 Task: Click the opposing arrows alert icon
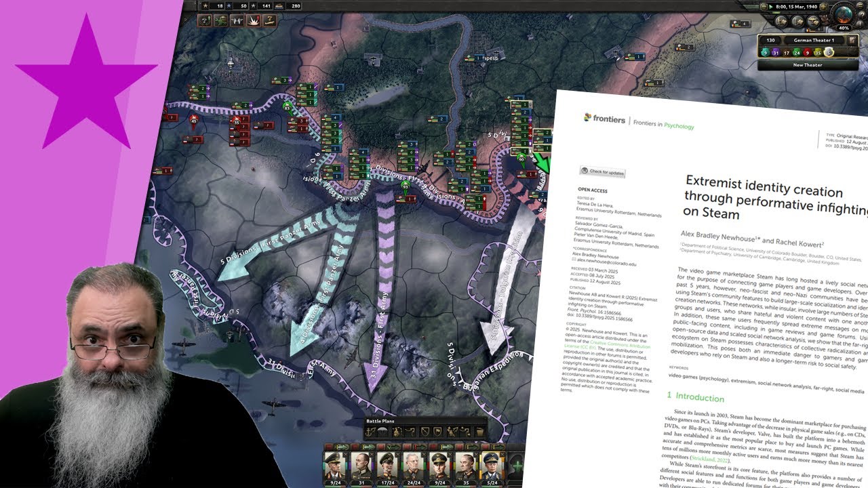point(237,20)
